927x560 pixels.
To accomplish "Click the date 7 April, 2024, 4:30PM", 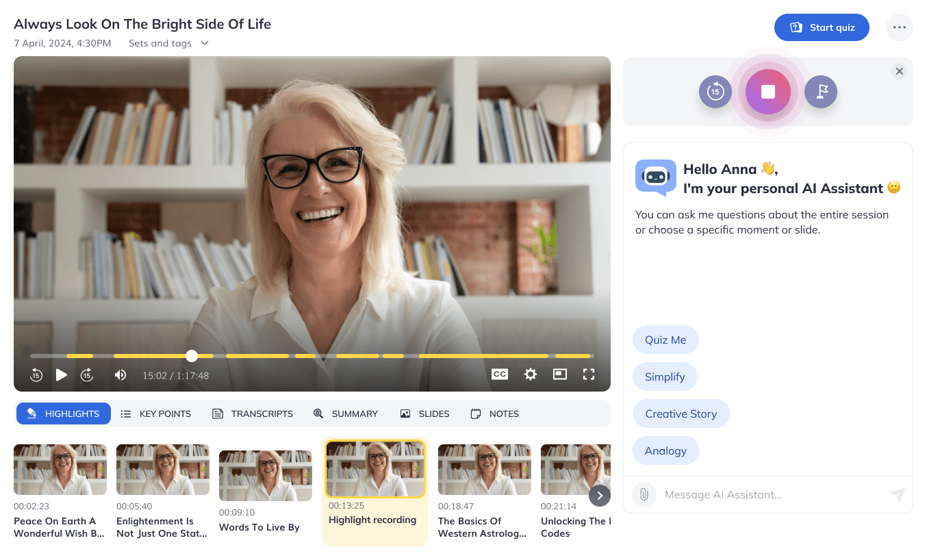I will (x=62, y=43).
